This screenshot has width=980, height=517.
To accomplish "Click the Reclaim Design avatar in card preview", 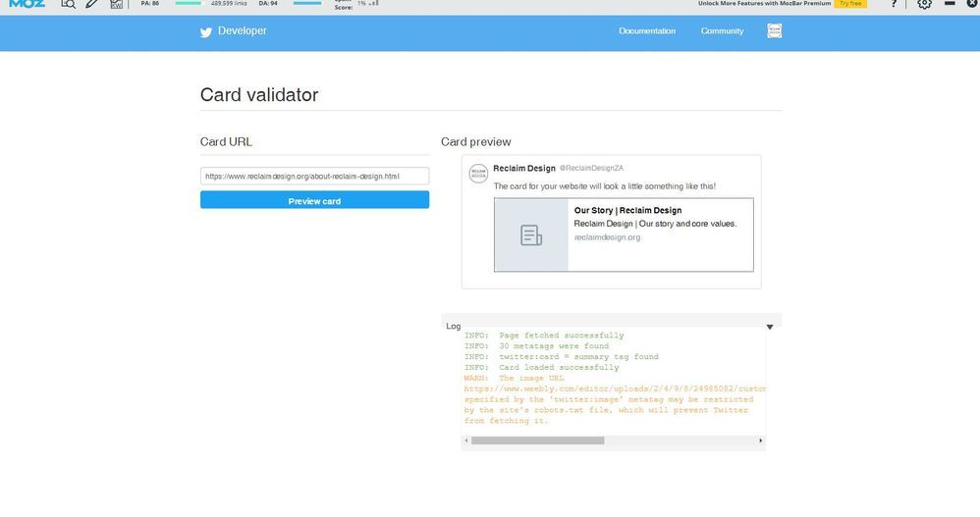I will [478, 174].
